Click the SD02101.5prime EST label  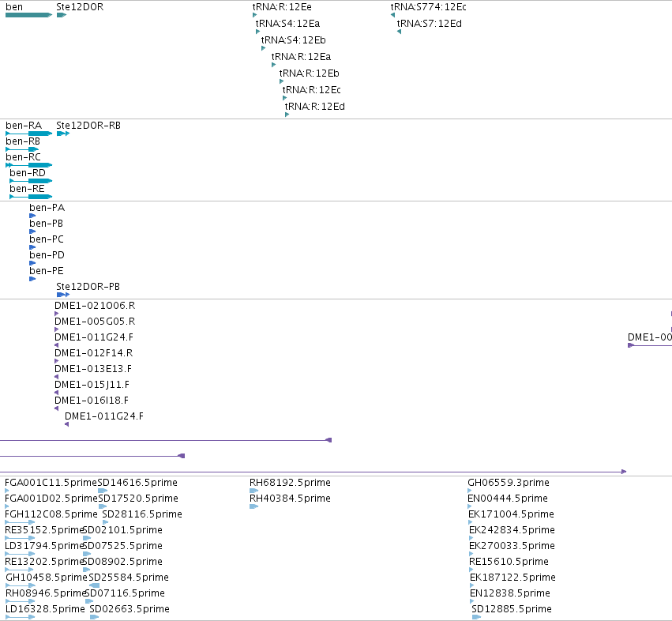[x=122, y=530]
